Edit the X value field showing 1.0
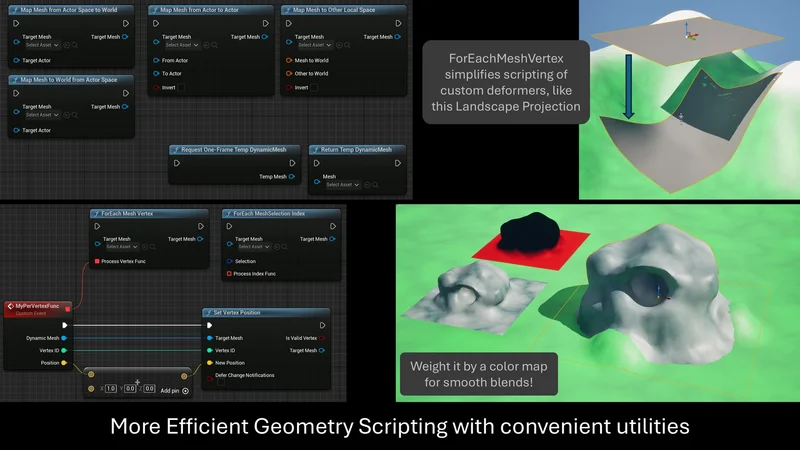800x450 pixels. tap(111, 389)
